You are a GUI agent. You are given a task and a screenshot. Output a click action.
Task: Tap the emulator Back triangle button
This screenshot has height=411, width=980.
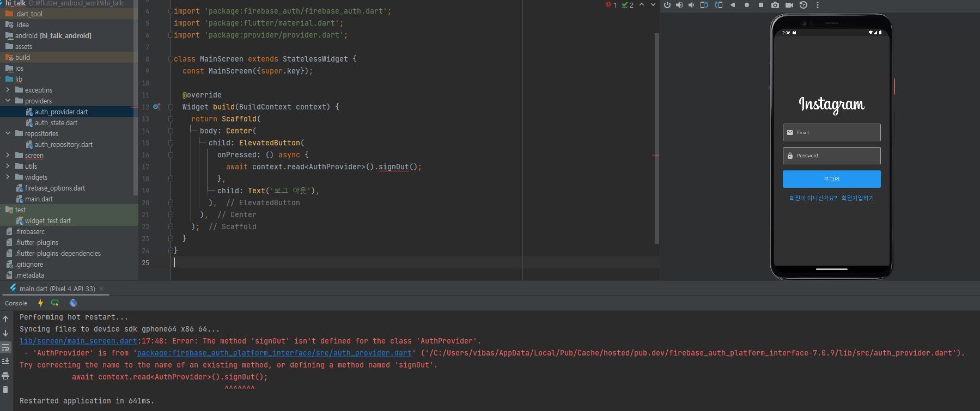[x=733, y=5]
